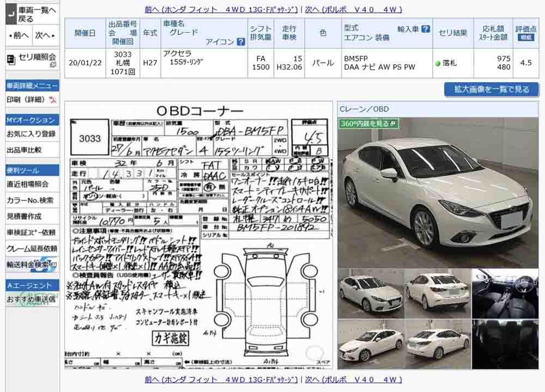Viewport: 545px width, 392px height.
Task: Click the パール color cell
Action: click(x=323, y=63)
